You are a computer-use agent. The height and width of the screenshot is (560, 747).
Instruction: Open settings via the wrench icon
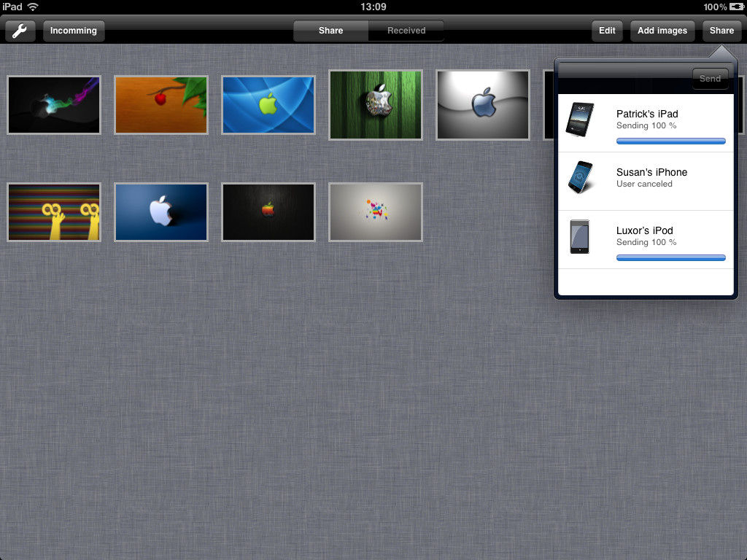(x=20, y=31)
